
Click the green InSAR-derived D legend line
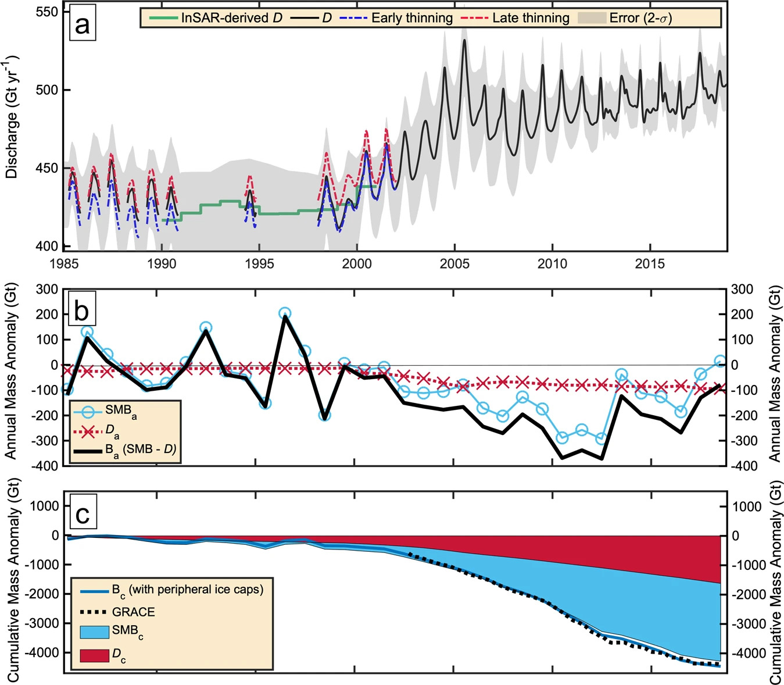(x=163, y=18)
